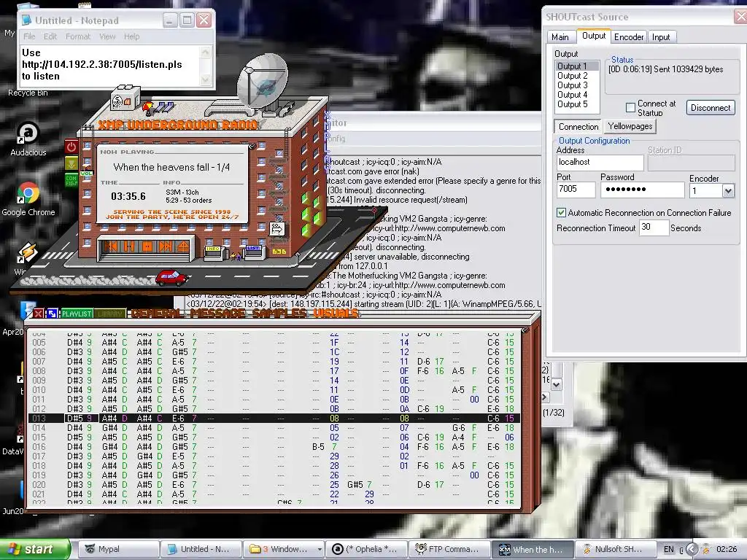
Task: Open the Yellowpages sub-tab
Action: [630, 126]
